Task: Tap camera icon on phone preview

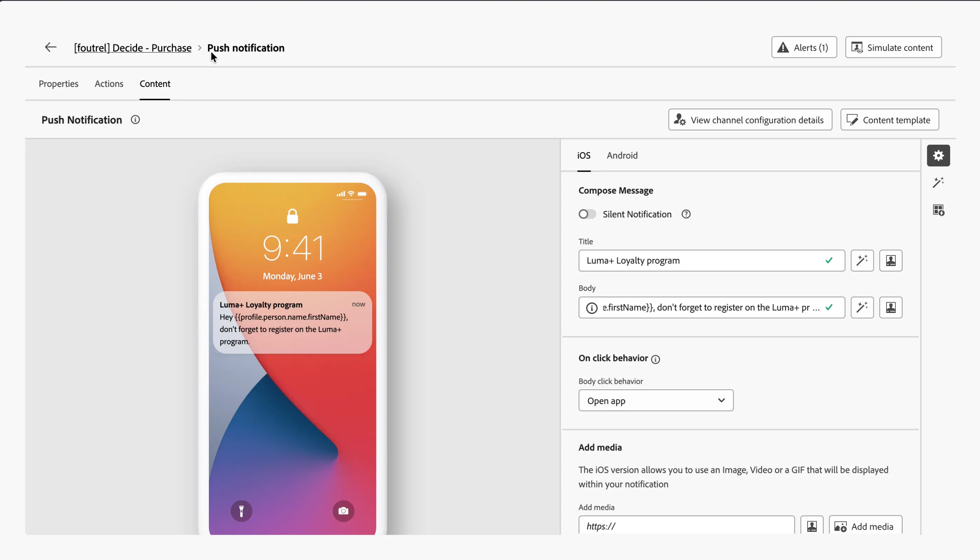Action: pyautogui.click(x=343, y=511)
